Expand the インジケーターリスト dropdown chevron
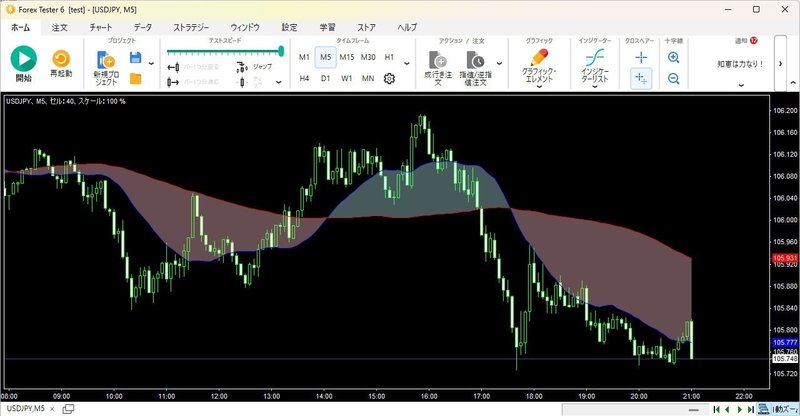 594,87
